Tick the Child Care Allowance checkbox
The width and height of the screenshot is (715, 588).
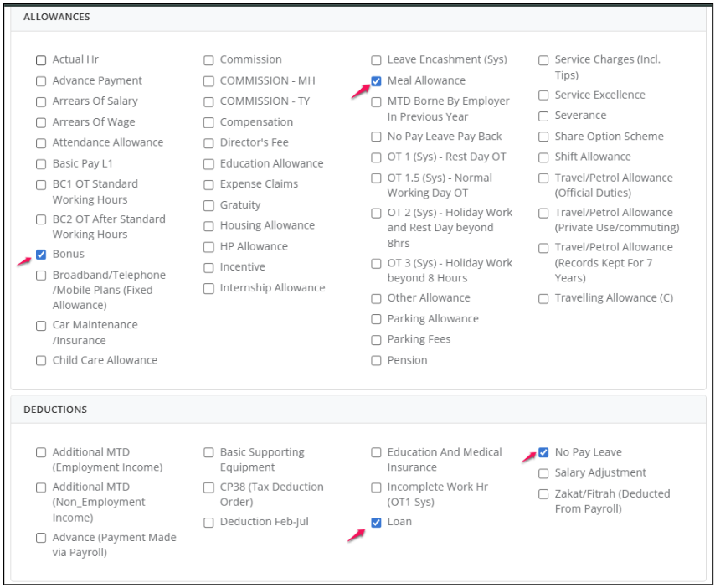41,361
